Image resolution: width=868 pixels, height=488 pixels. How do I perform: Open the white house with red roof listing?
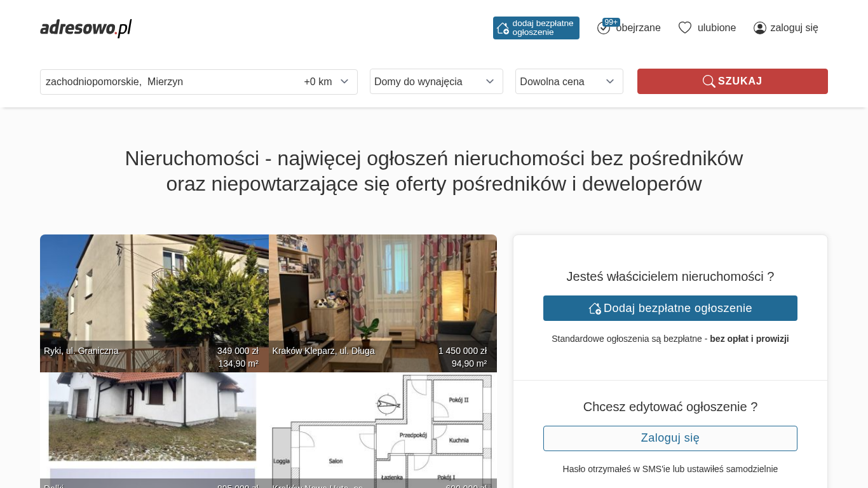tap(154, 426)
